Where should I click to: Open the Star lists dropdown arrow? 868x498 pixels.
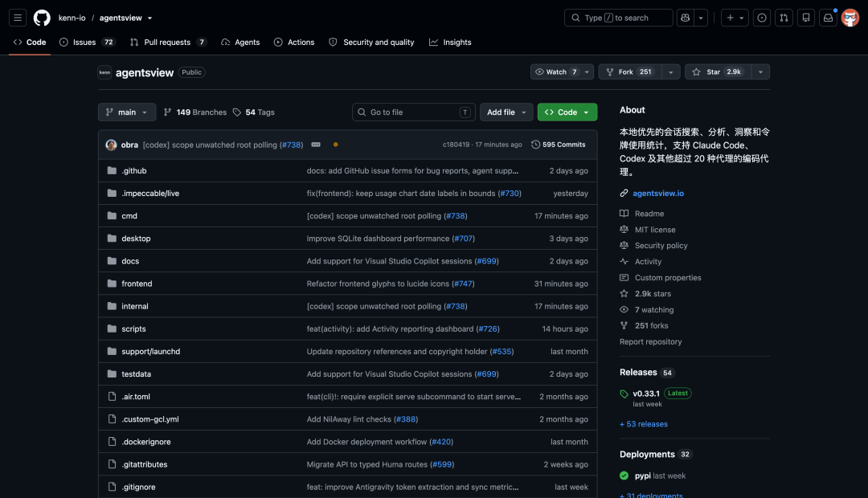[760, 72]
